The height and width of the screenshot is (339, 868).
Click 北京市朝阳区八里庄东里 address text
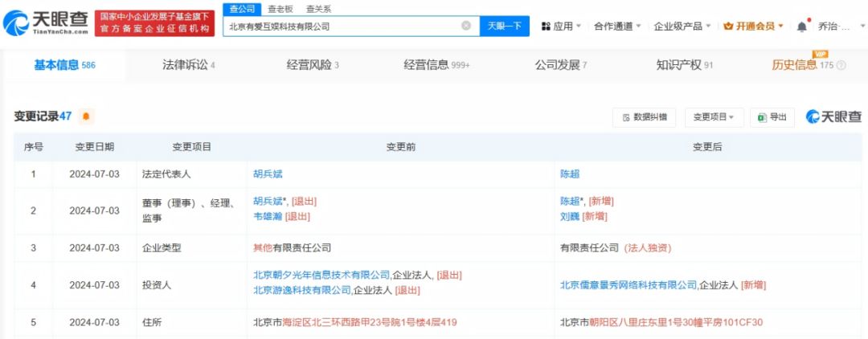[661, 322]
